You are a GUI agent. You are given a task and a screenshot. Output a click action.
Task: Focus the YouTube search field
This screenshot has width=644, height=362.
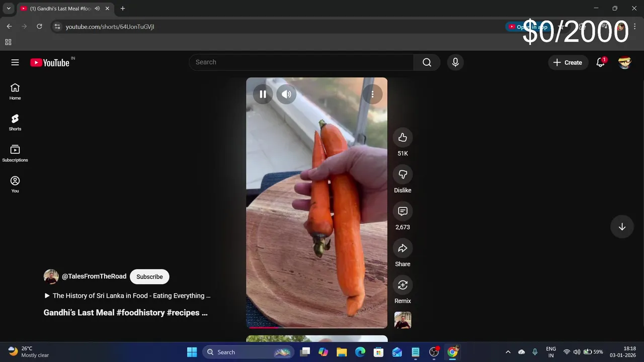(301, 62)
